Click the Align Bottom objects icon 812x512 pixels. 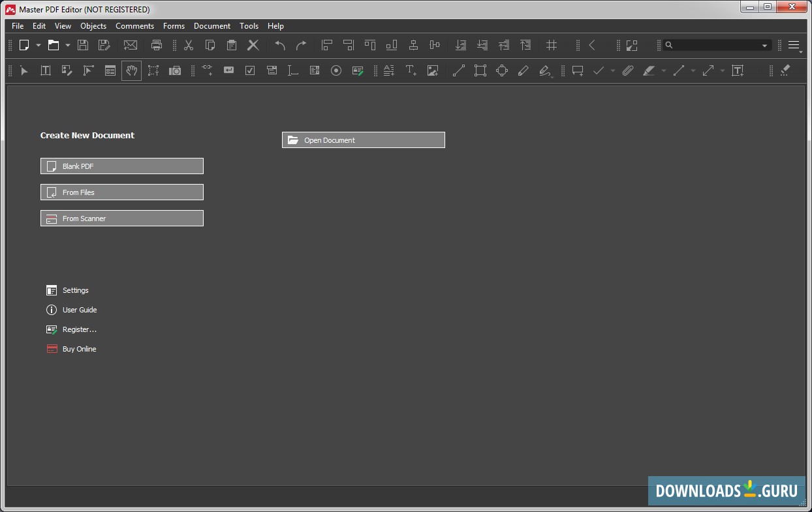[x=392, y=45]
